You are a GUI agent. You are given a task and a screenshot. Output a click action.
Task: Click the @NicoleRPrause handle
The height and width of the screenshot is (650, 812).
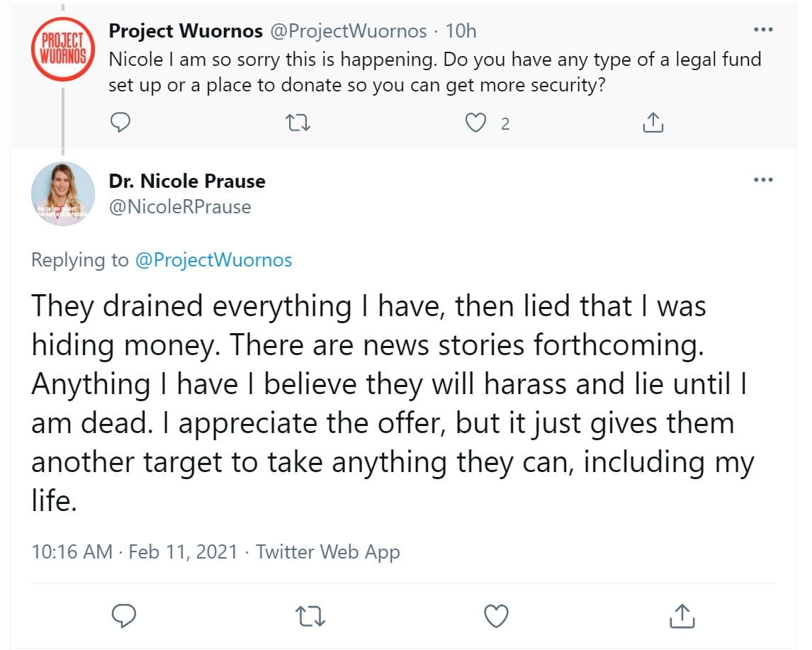[x=179, y=206]
